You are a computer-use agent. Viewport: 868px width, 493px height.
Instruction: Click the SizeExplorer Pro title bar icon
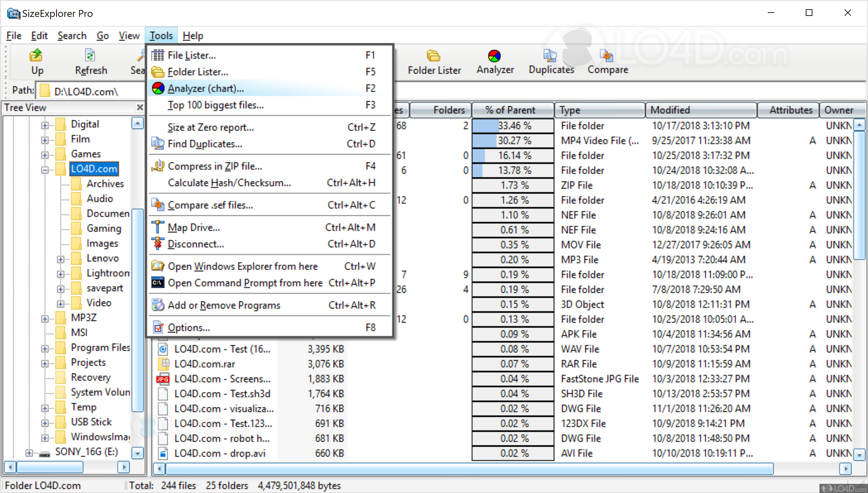[x=13, y=13]
